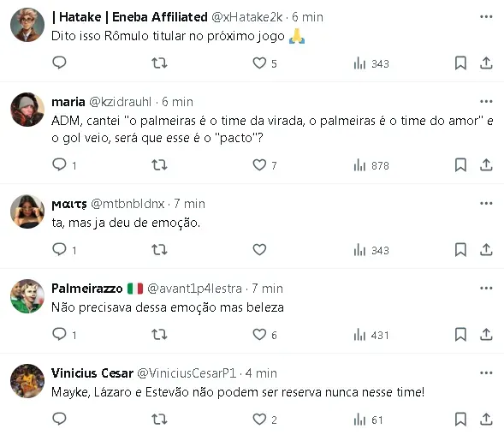The height and width of the screenshot is (435, 504).
Task: Share Hatake's tweet via share icon
Action: tap(486, 63)
